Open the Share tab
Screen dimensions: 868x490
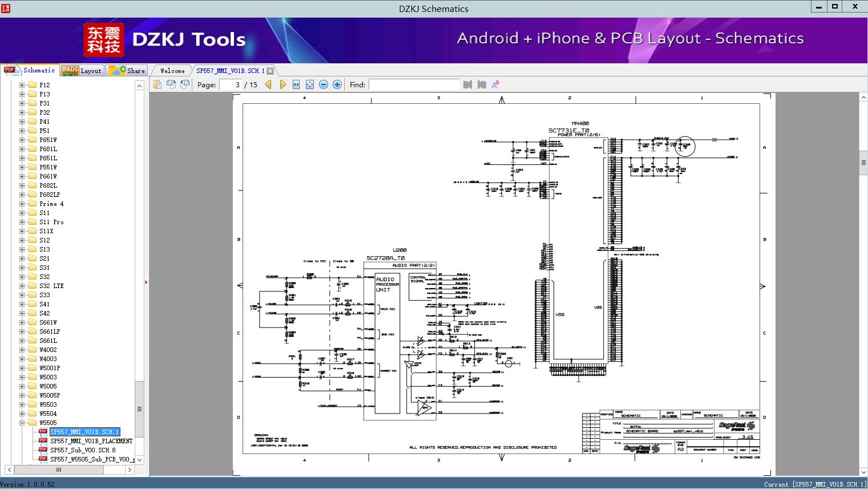click(x=127, y=70)
